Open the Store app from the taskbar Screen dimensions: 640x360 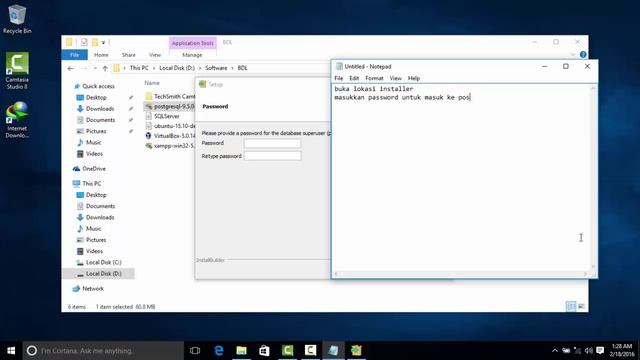[x=264, y=351]
